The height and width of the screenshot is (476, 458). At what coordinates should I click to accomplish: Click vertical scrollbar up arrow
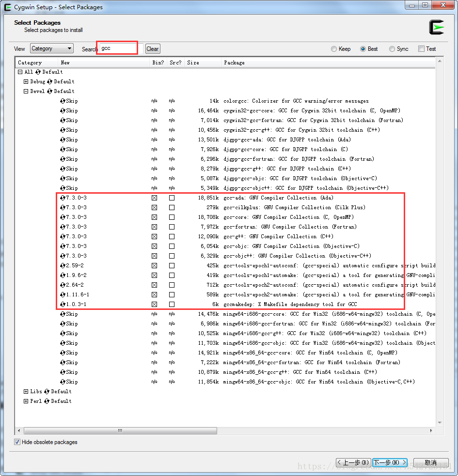click(440, 61)
